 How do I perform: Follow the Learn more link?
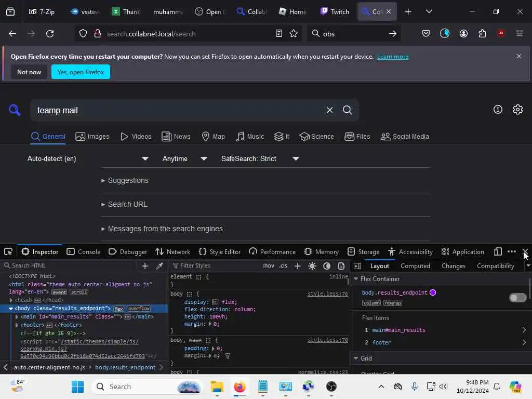click(393, 57)
